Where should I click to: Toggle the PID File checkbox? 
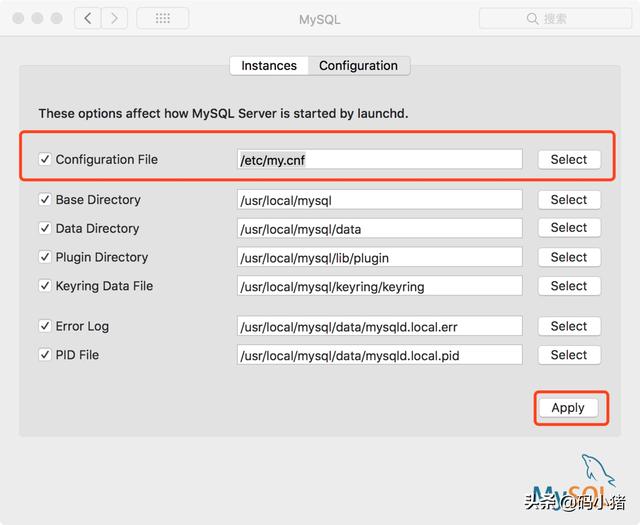coord(45,355)
